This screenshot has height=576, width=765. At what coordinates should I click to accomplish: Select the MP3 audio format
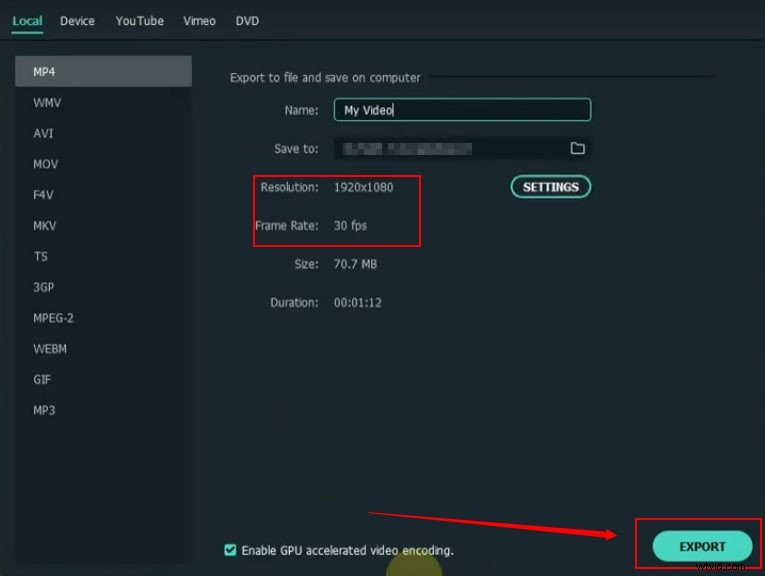(x=103, y=410)
